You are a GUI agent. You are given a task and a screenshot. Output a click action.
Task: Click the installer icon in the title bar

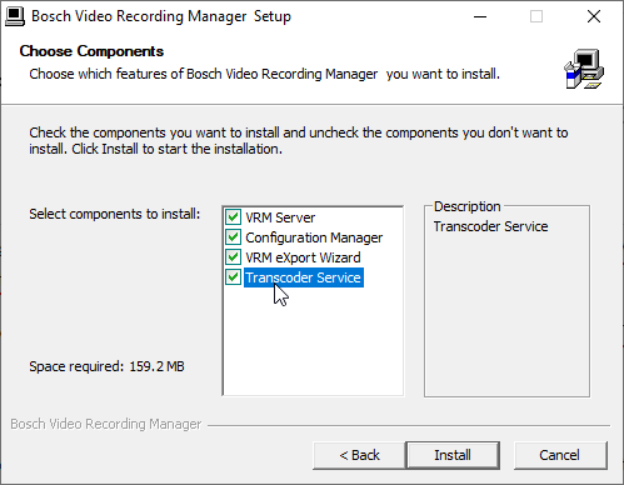click(x=16, y=16)
